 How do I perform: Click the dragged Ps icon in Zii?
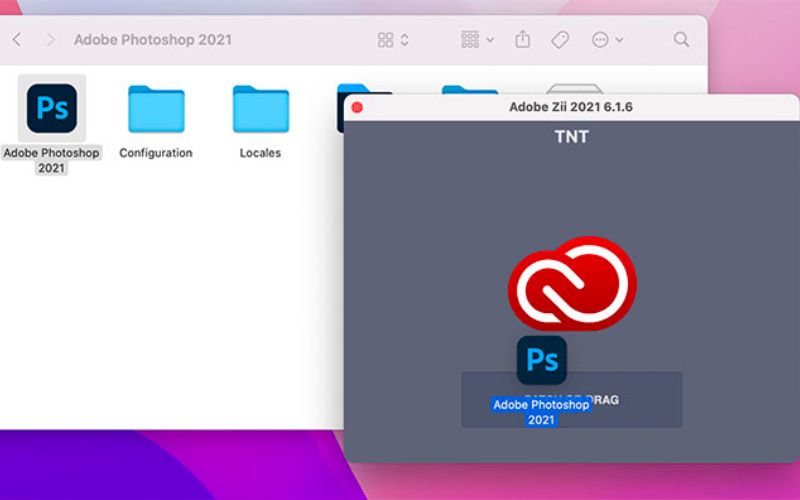(542, 360)
